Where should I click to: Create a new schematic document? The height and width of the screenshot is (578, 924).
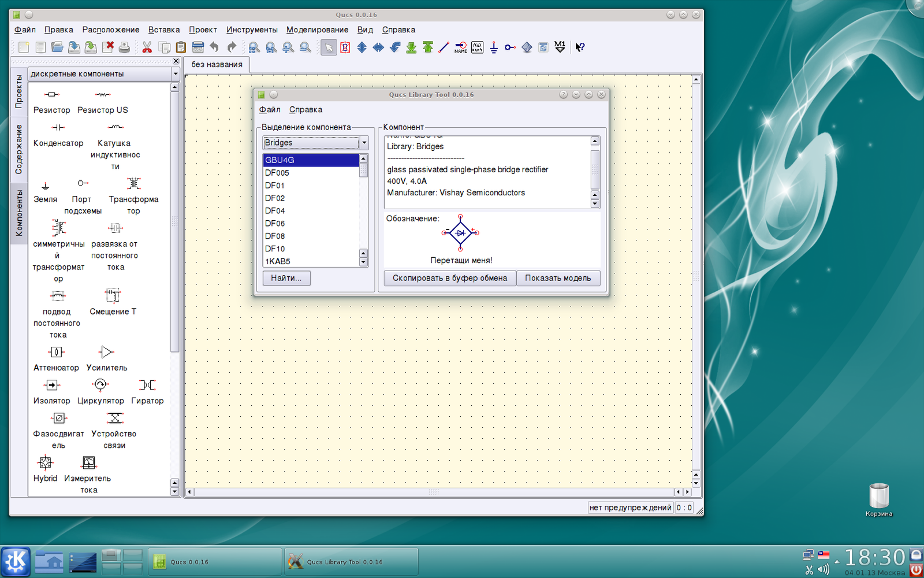tap(24, 47)
